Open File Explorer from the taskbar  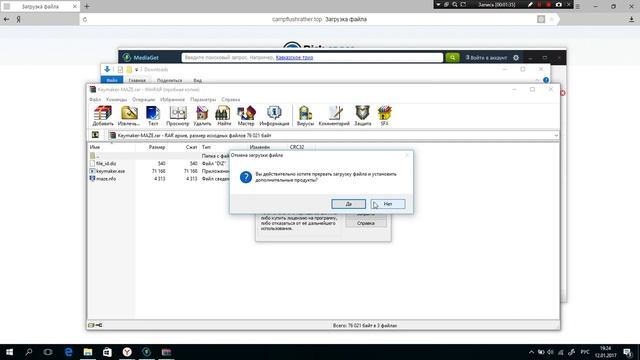[x=88, y=352]
